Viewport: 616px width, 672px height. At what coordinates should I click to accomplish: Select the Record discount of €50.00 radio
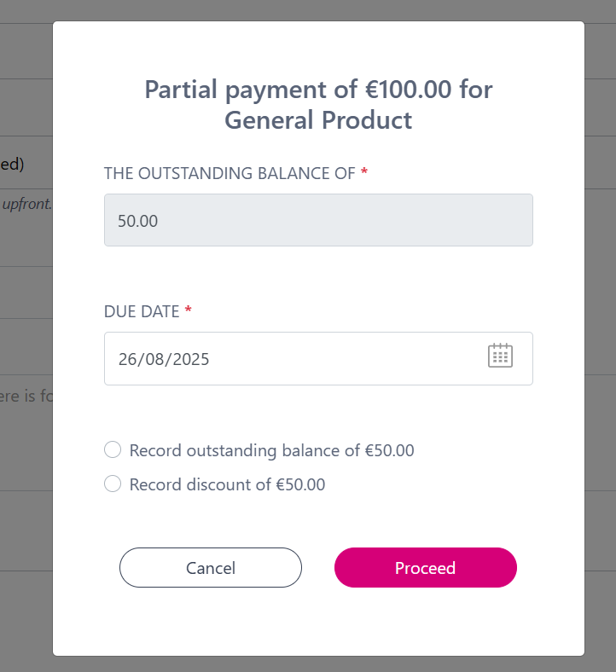[112, 484]
